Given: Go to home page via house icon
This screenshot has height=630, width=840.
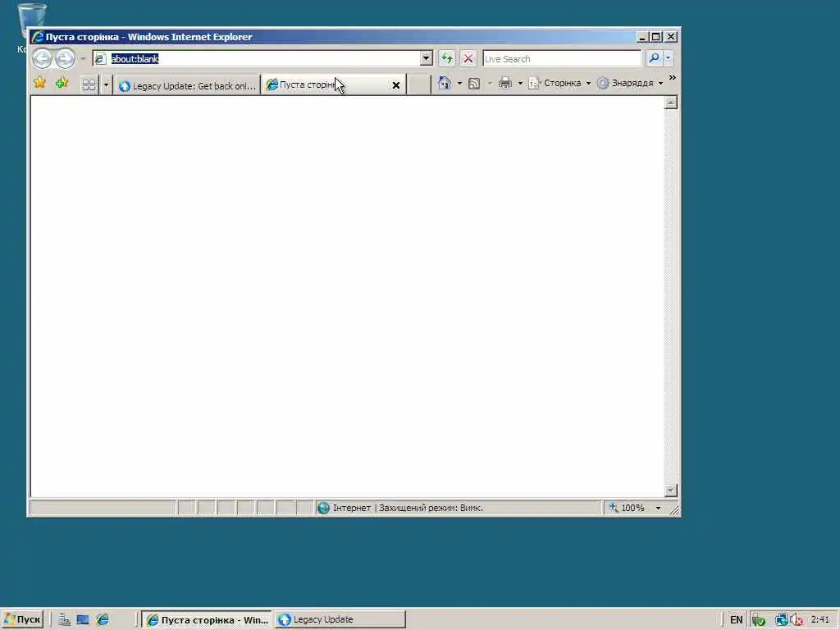Looking at the screenshot, I should click(x=445, y=83).
